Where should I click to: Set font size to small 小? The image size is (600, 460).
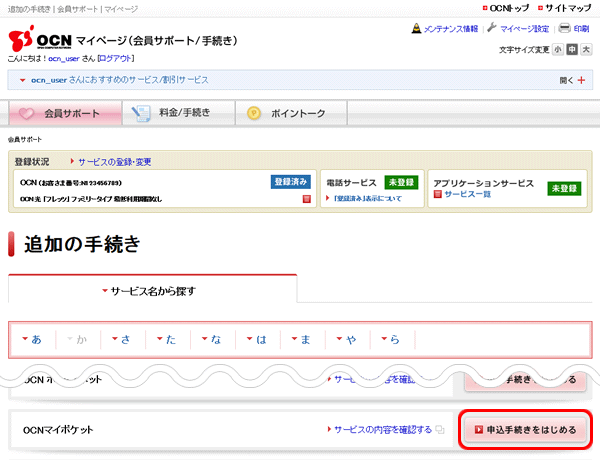(x=558, y=49)
